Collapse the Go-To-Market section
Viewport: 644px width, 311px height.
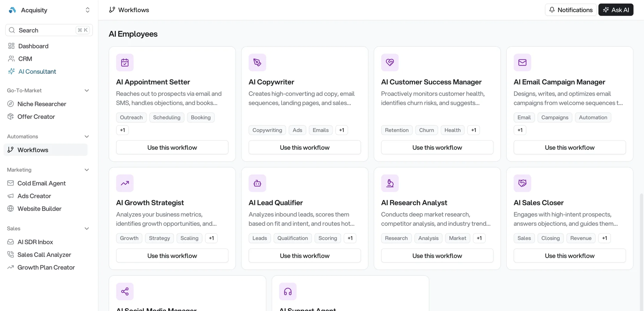pyautogui.click(x=87, y=90)
